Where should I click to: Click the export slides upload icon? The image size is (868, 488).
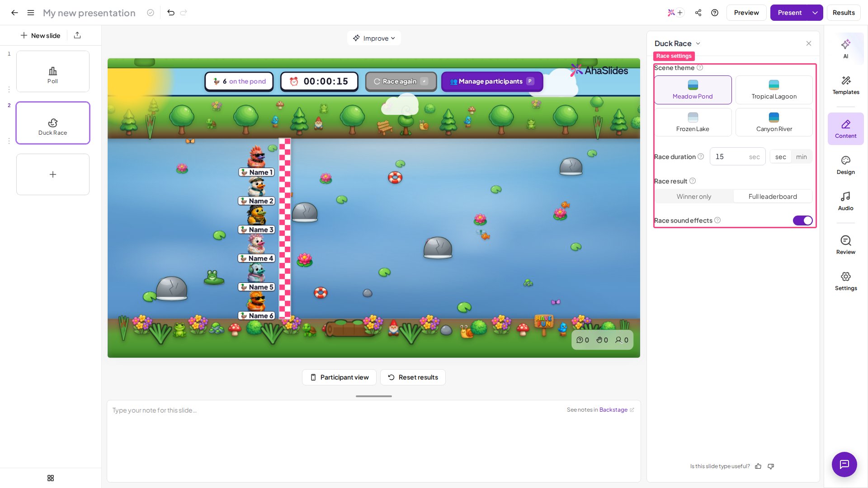coord(77,35)
